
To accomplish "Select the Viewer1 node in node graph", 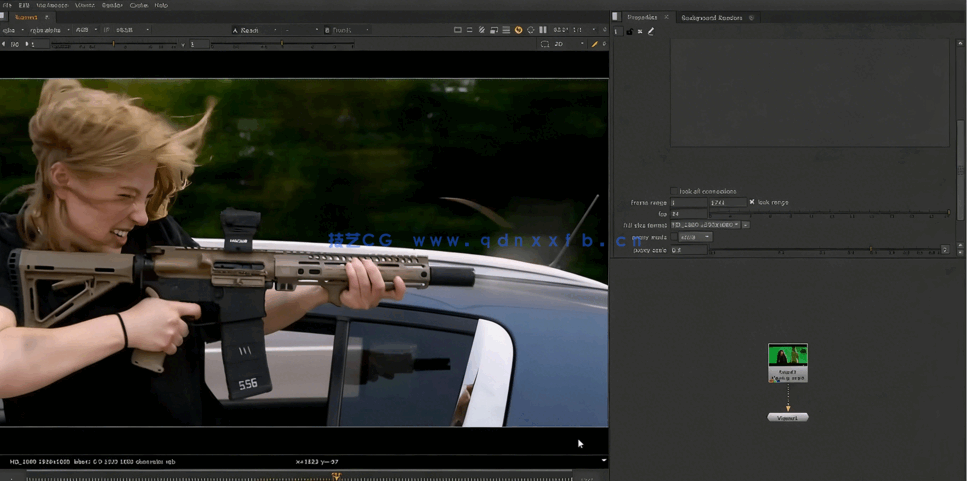I will (x=788, y=417).
